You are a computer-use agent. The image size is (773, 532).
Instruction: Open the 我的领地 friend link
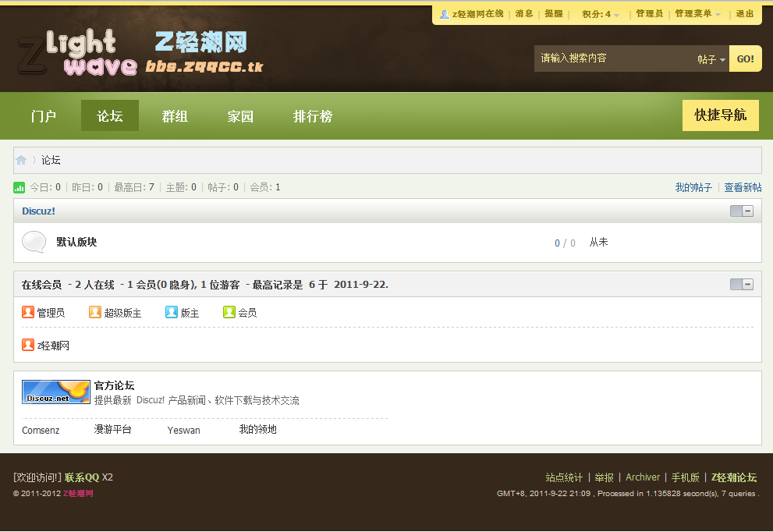tap(258, 430)
